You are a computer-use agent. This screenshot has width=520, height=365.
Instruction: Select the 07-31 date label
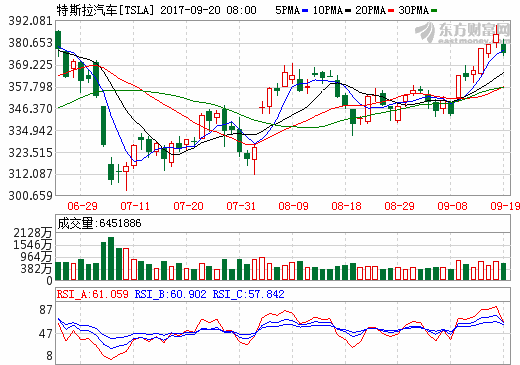[x=241, y=206]
